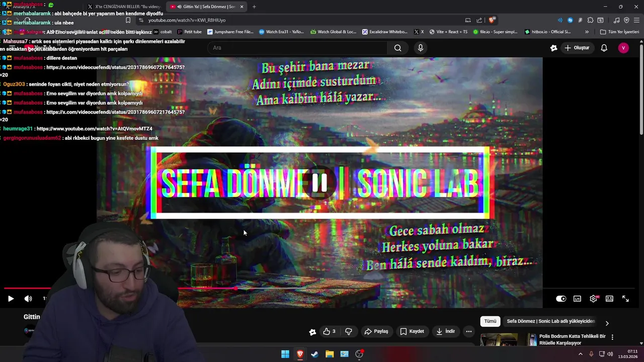Click the blue sound waves extension icon

tap(560, 20)
